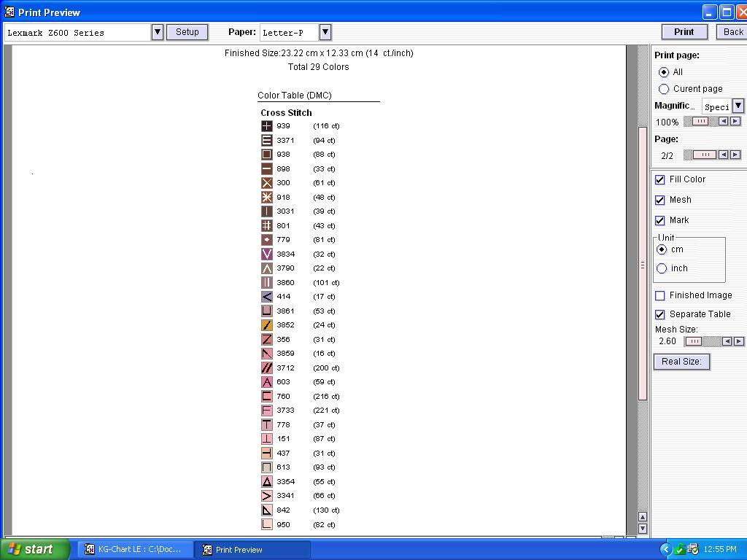This screenshot has height=560, width=747.
Task: Click the Mesh Size slider thumb
Action: [694, 341]
